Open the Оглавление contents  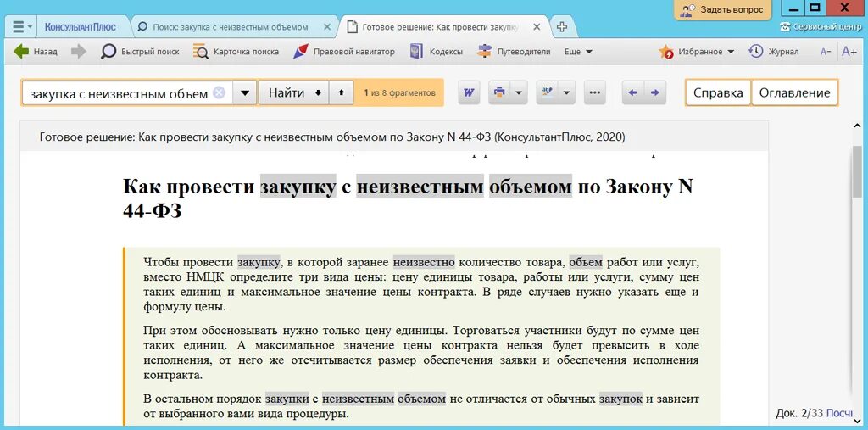click(x=794, y=92)
